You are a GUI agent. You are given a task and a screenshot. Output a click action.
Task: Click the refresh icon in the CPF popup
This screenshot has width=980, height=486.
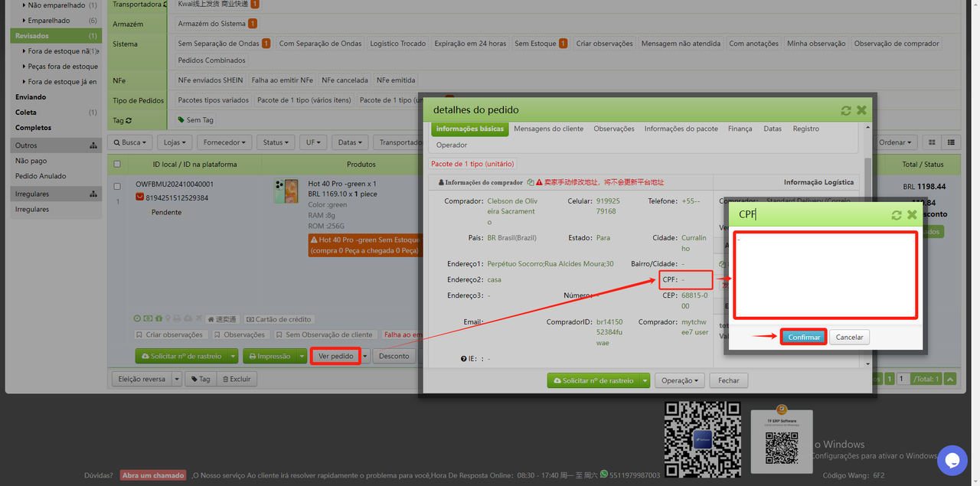(x=896, y=215)
